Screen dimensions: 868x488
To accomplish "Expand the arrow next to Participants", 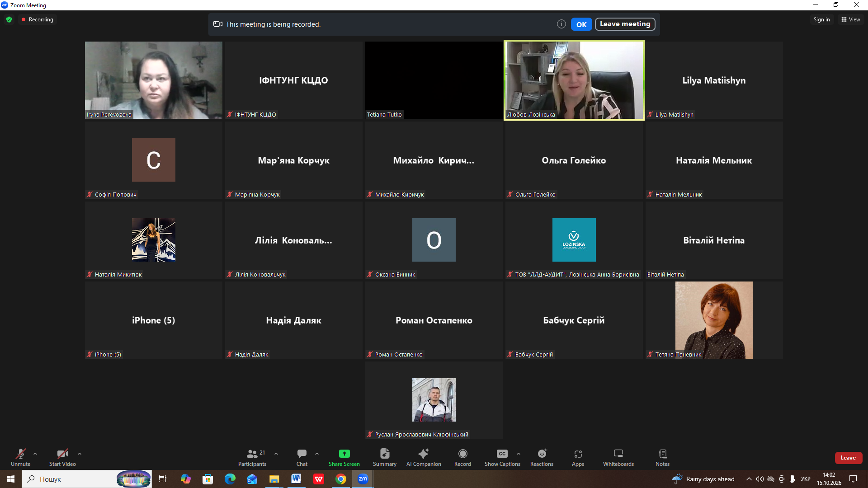I will pos(276,454).
